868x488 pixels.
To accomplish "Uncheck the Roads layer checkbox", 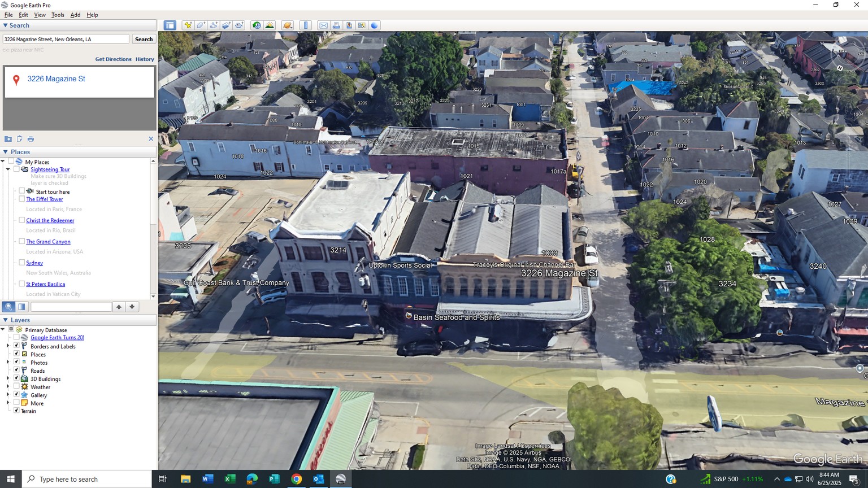I will 16,370.
